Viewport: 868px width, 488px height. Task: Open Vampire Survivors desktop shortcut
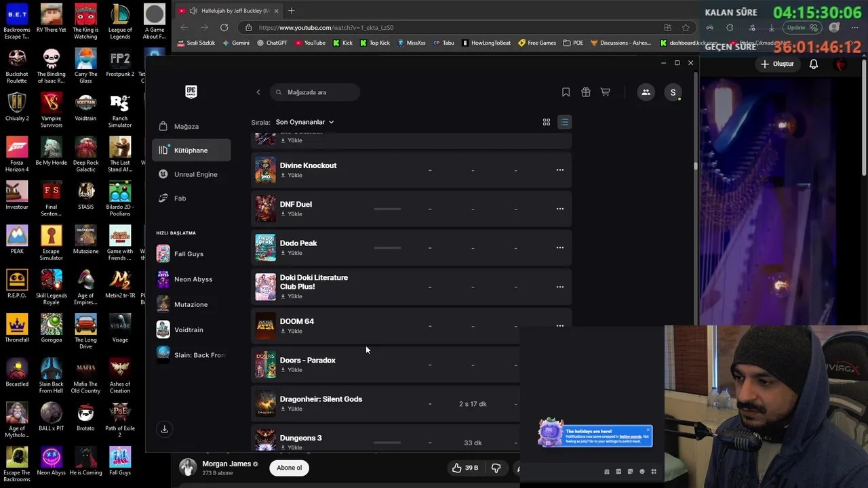click(x=51, y=110)
